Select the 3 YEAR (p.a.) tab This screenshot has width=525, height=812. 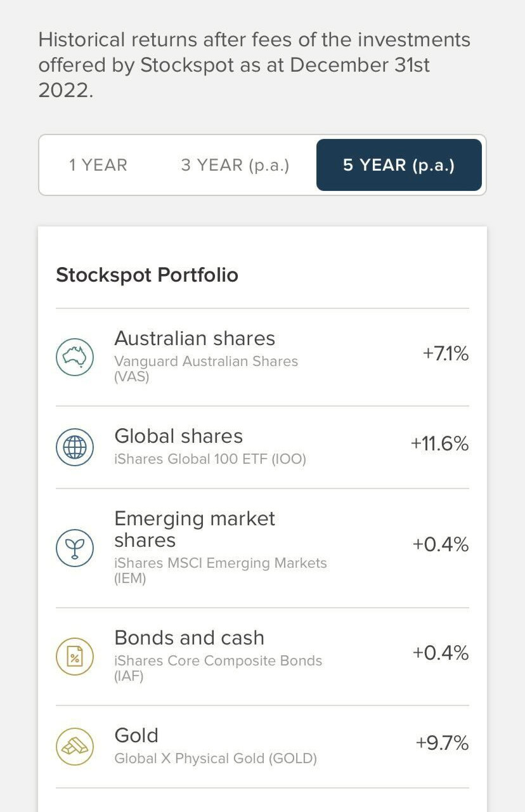(x=235, y=165)
